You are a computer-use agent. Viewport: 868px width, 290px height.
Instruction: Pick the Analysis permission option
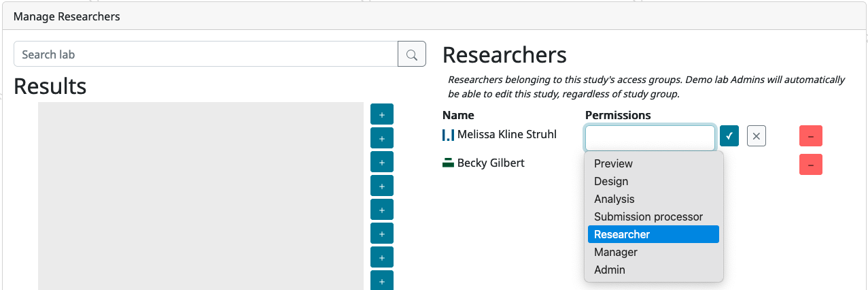pos(653,199)
